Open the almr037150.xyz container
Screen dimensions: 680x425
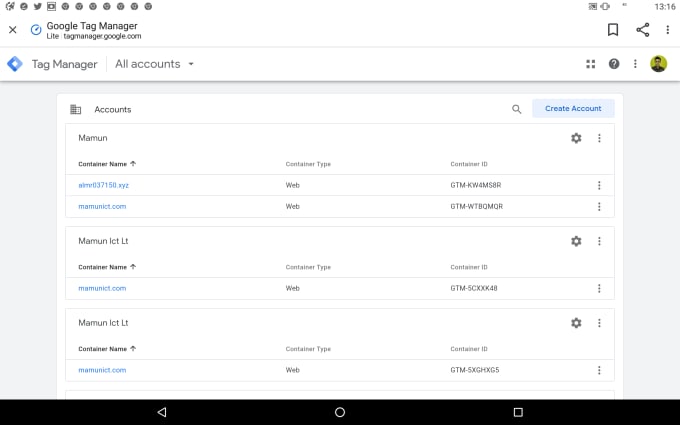[x=103, y=185]
